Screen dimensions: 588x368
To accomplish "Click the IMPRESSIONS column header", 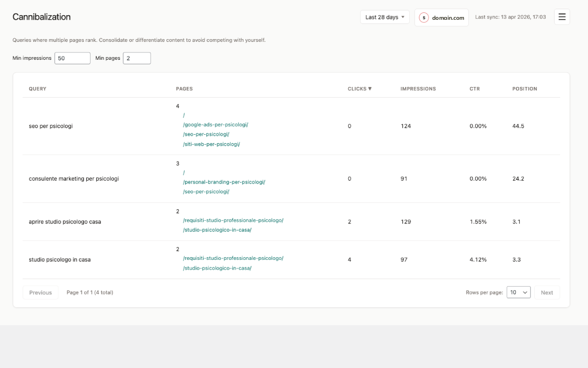I will pos(418,88).
